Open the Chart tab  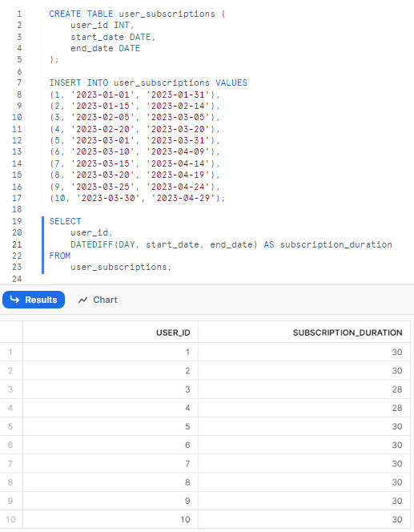pos(98,300)
